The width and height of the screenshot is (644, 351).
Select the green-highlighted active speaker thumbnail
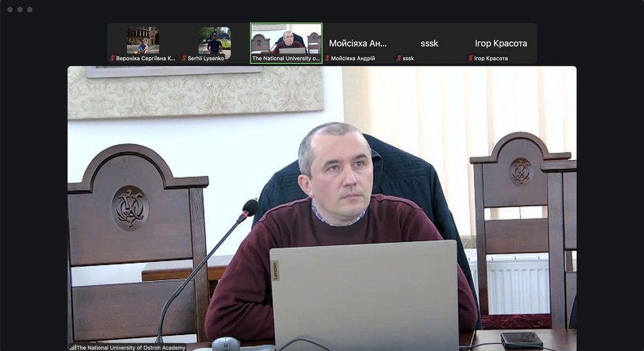click(286, 40)
